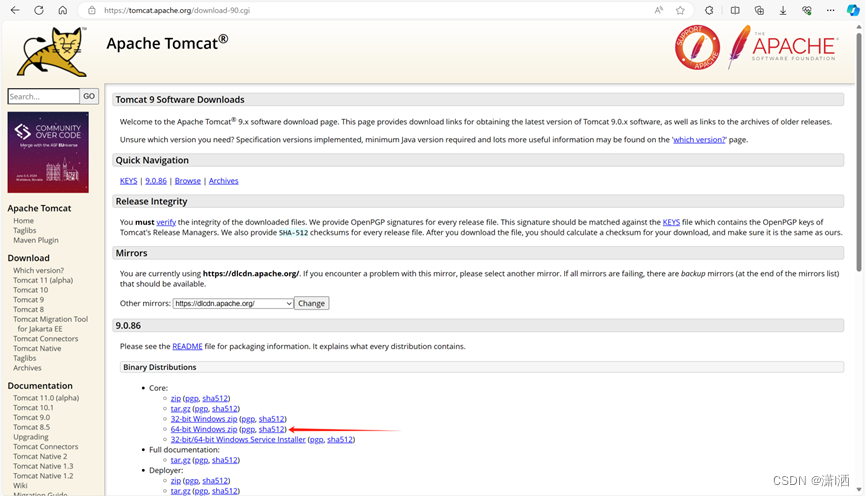Open 'Which version?' sidebar link
This screenshot has height=496, width=865.
pos(39,270)
